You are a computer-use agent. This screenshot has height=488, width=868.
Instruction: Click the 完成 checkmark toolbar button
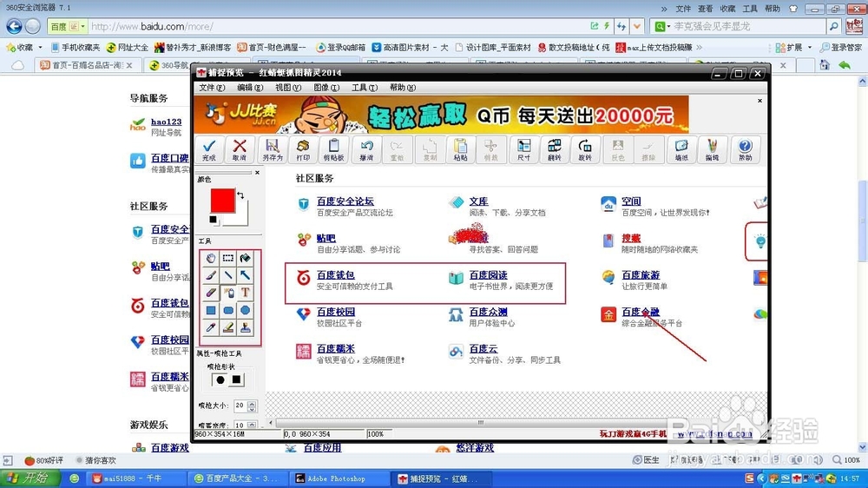208,149
